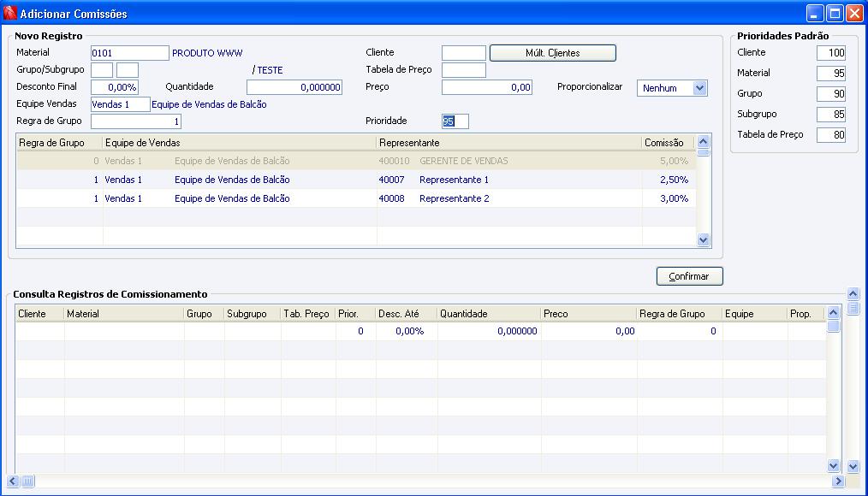Screen dimensions: 868x496
Task: Open the Proporcionalizar dropdown arrow
Action: pyautogui.click(x=699, y=88)
